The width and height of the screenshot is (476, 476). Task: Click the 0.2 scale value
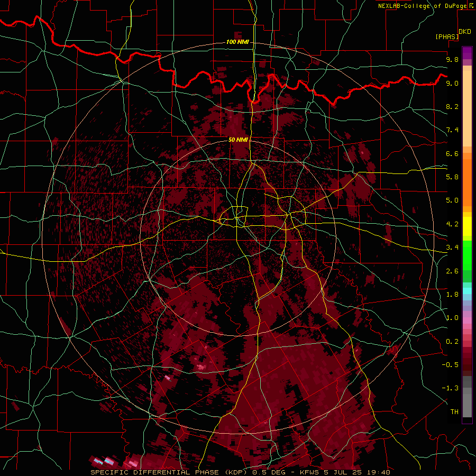452,342
